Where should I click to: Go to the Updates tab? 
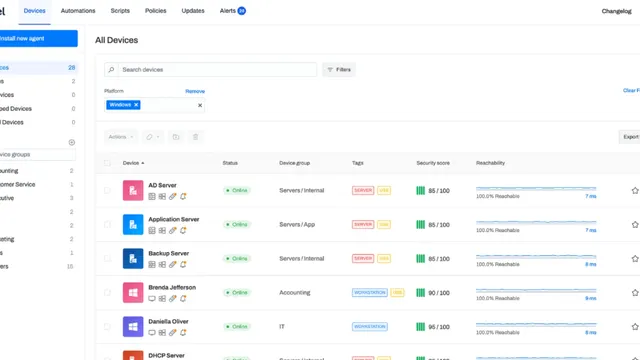point(193,11)
